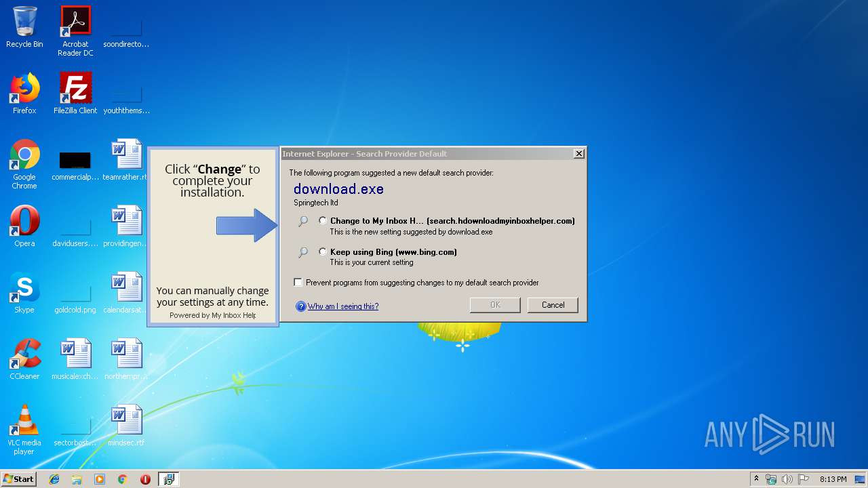
Task: Open the Start menu
Action: point(18,479)
